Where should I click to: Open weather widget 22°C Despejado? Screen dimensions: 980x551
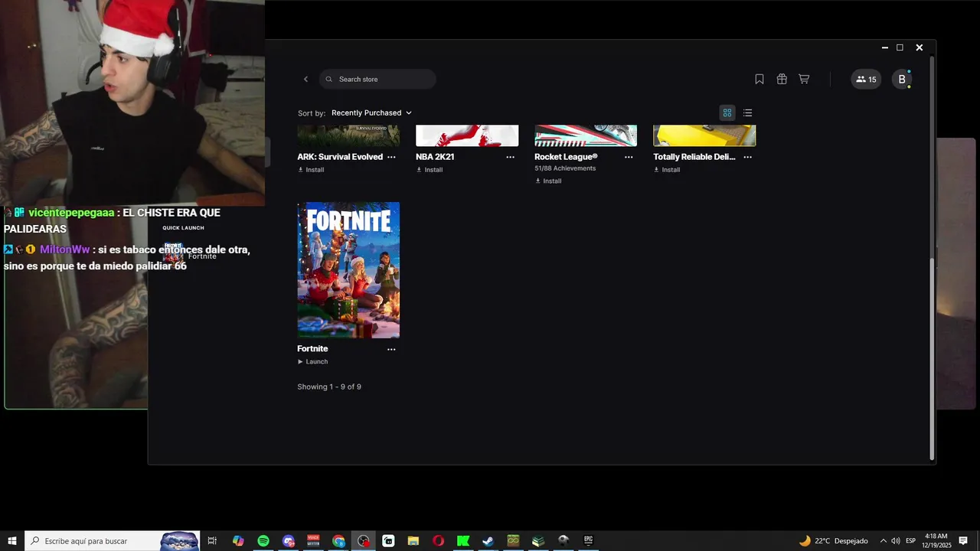[834, 541]
